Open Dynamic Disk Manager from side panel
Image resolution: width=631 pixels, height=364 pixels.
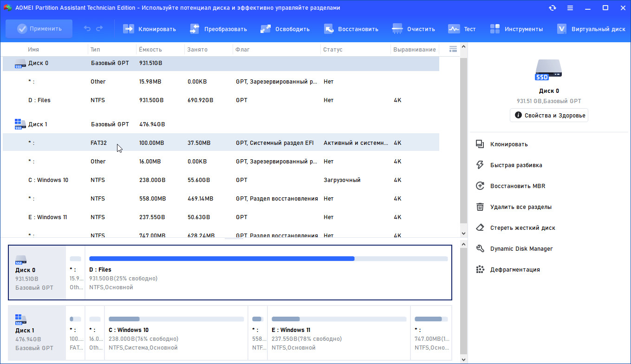(x=521, y=249)
